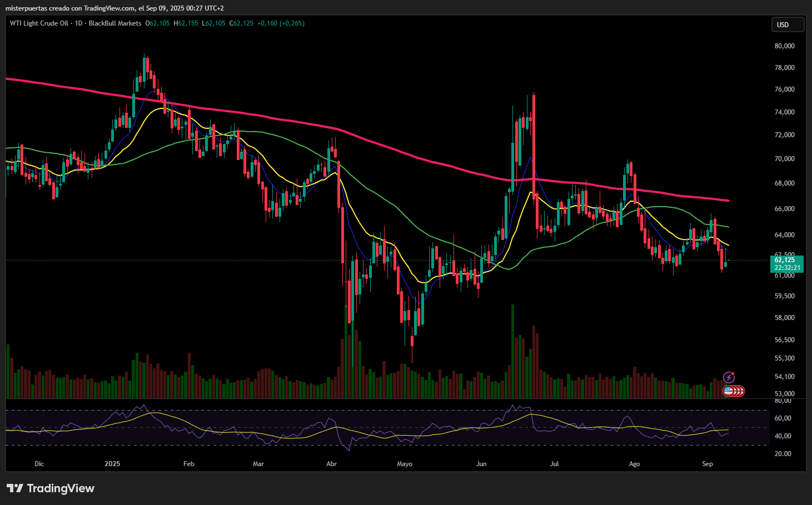
Task: Click the 20,00 RSI scale label
Action: click(x=783, y=454)
